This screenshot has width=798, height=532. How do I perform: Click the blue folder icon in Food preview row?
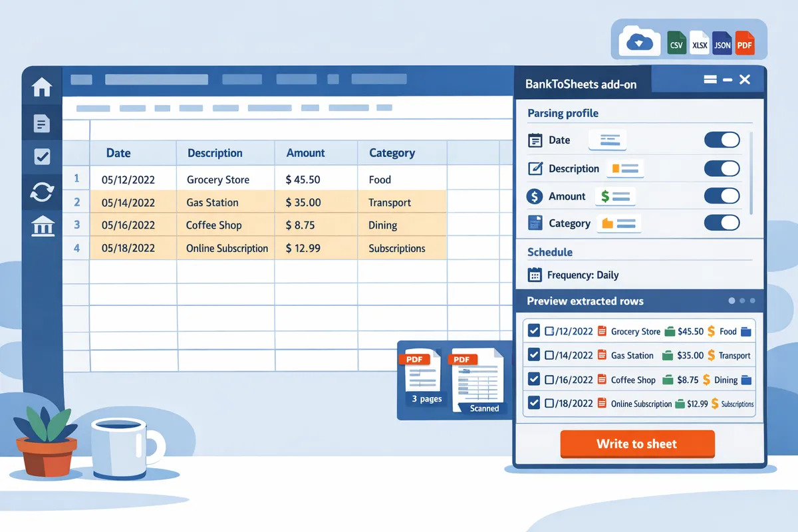pyautogui.click(x=745, y=331)
